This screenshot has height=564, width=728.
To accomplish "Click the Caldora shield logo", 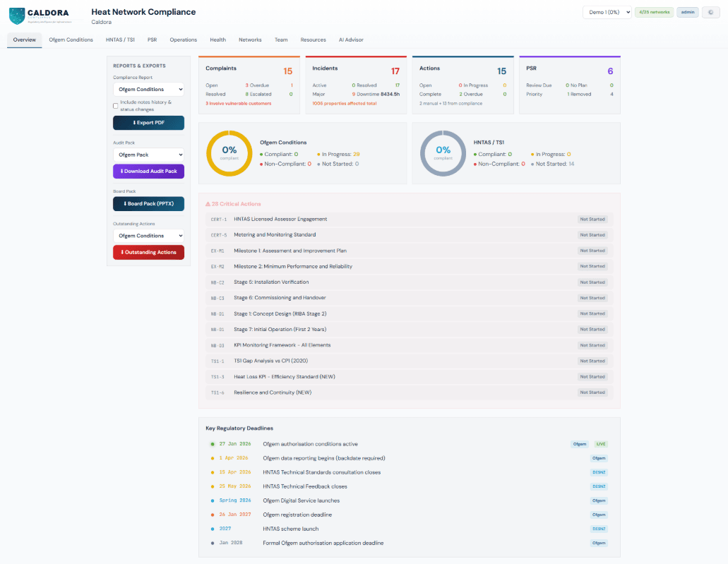I will (16, 13).
